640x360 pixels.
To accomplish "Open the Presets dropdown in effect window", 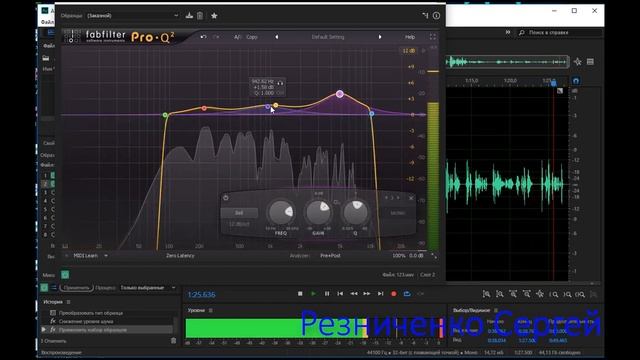I will coord(133,16).
